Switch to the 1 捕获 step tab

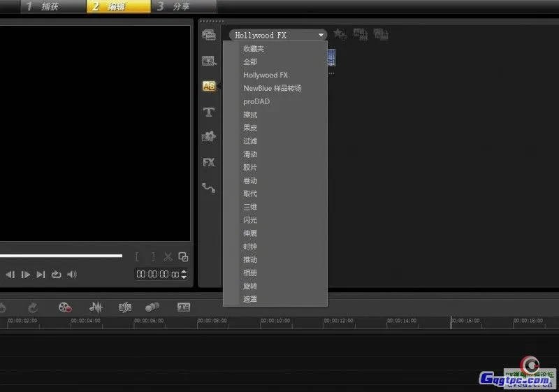coord(42,7)
